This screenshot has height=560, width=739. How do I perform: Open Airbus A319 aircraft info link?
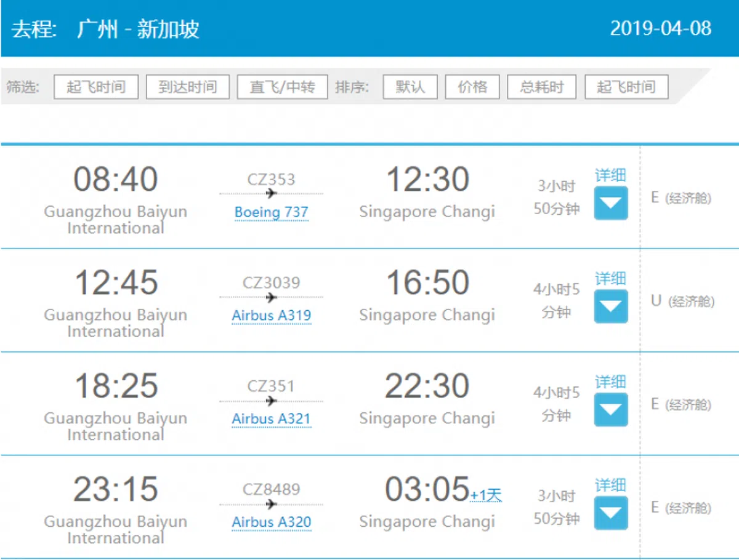click(271, 316)
